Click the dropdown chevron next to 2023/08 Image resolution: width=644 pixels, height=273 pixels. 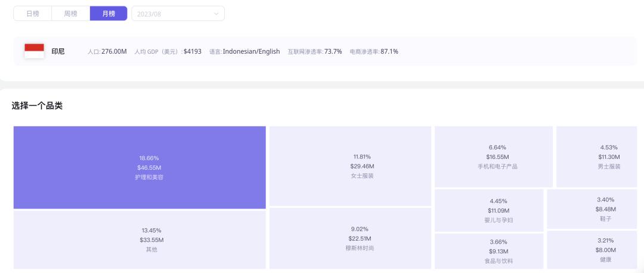[216, 14]
